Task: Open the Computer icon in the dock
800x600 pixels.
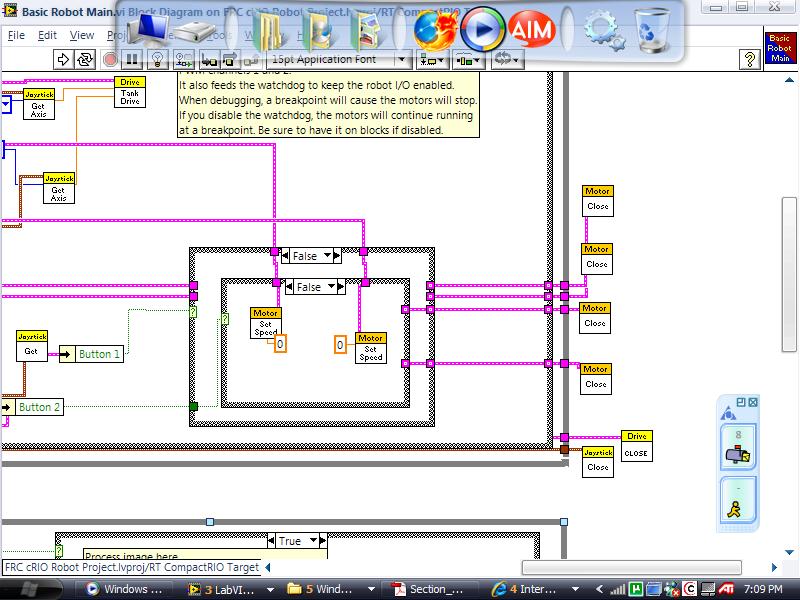Action: point(147,30)
